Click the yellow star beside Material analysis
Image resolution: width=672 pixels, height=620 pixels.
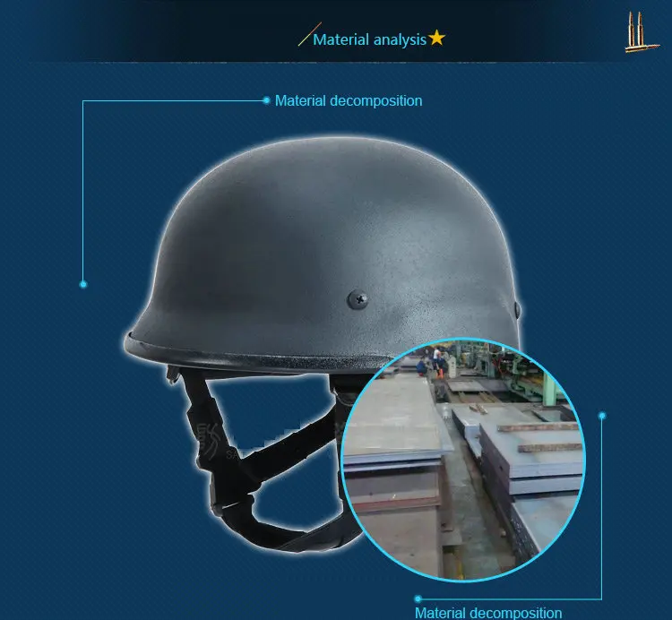[x=436, y=38]
